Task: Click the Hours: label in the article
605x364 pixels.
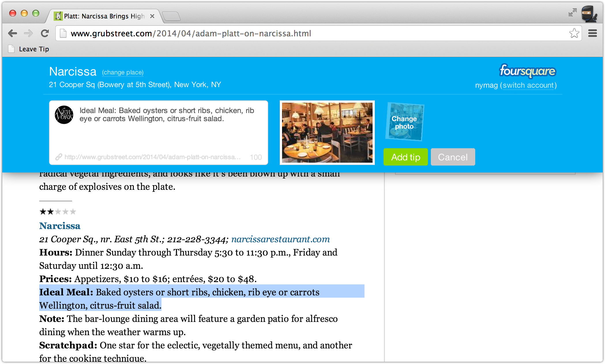Action: coord(56,252)
